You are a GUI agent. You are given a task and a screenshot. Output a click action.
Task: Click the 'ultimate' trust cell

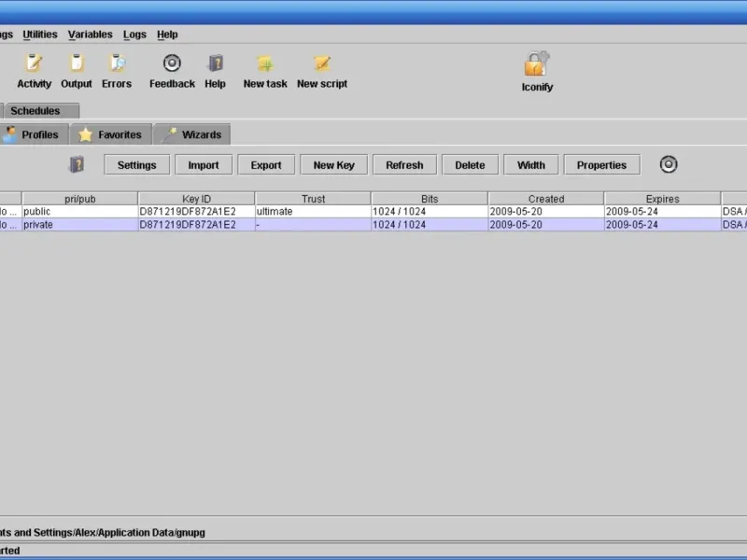point(313,212)
